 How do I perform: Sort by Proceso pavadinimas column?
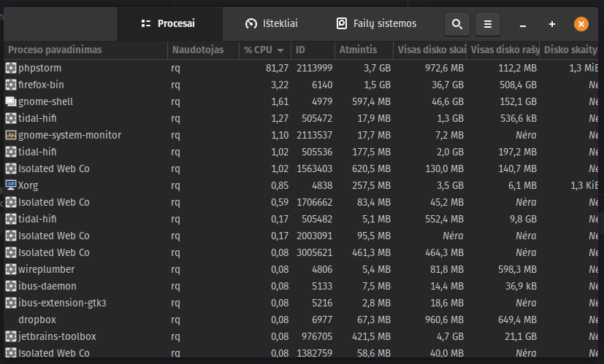coord(85,50)
